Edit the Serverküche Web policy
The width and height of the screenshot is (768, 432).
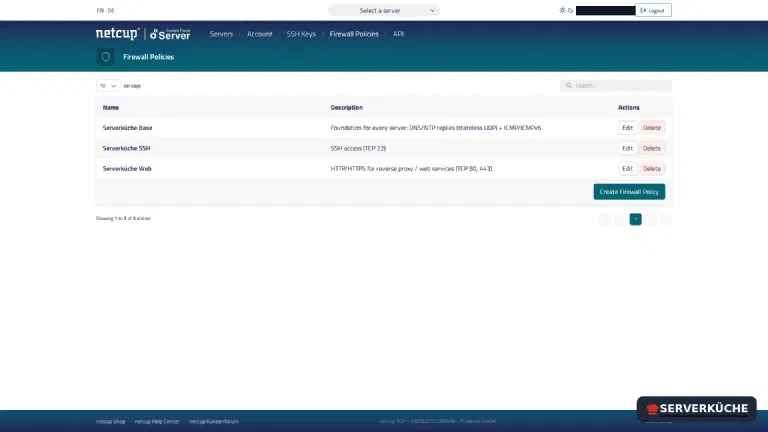627,168
